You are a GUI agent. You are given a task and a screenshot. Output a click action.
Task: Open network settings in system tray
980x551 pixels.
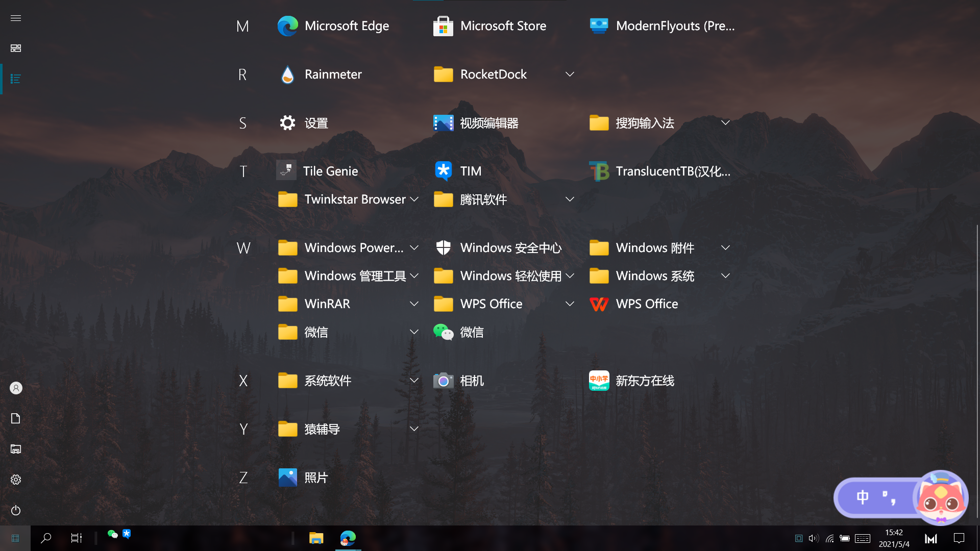[x=830, y=538]
